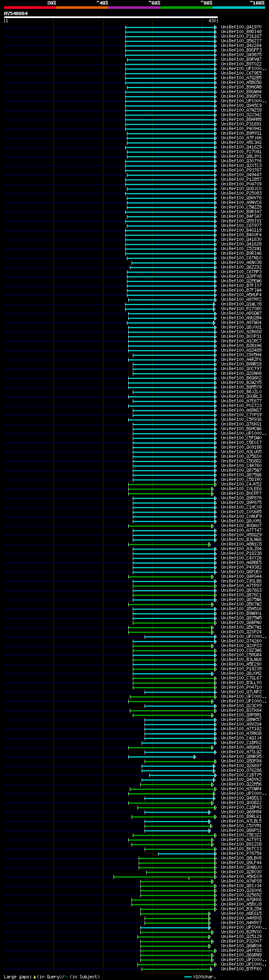Click the green alignment bar for UniRef100_A8N1C8
The image size is (269, 980).
(x=169, y=544)
